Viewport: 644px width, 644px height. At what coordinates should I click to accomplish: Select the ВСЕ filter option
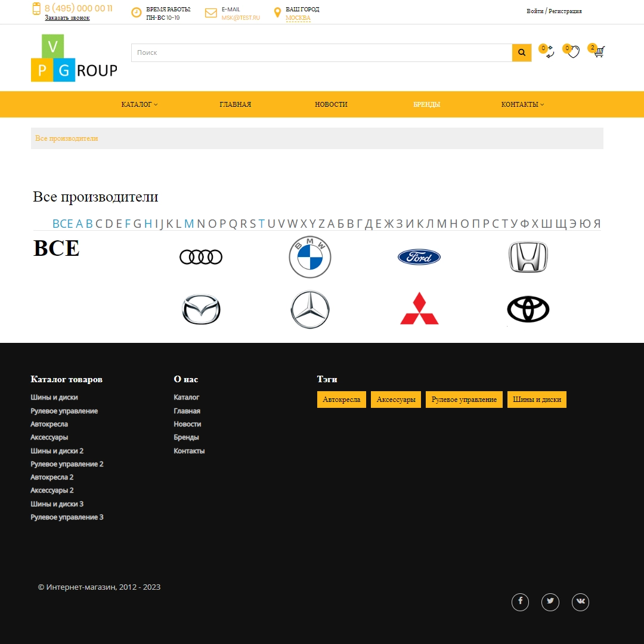coord(62,223)
